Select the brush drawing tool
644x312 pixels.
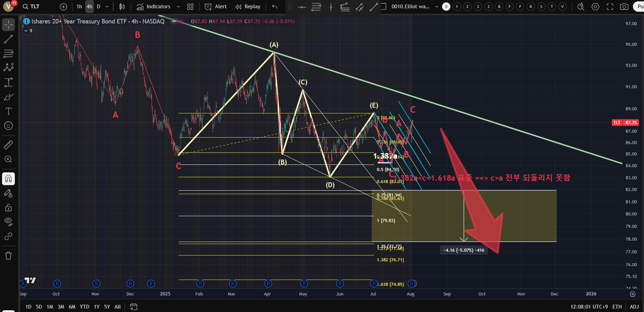(8, 97)
